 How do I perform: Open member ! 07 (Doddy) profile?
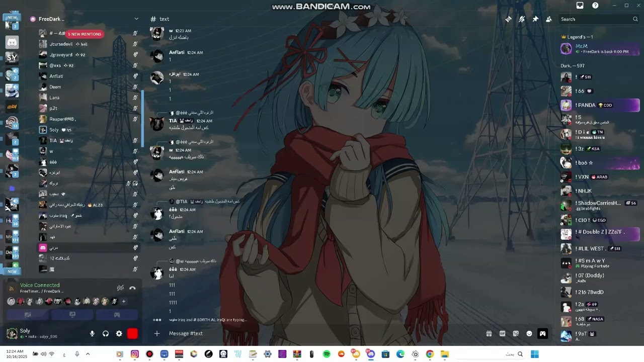600,278
